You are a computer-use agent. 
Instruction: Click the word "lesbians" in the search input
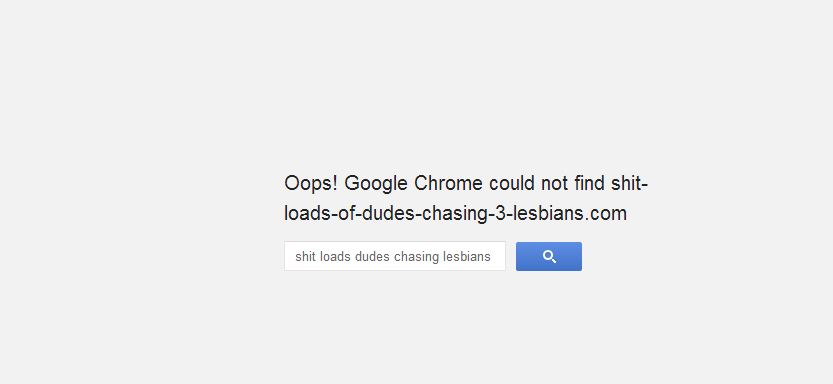pyautogui.click(x=467, y=257)
